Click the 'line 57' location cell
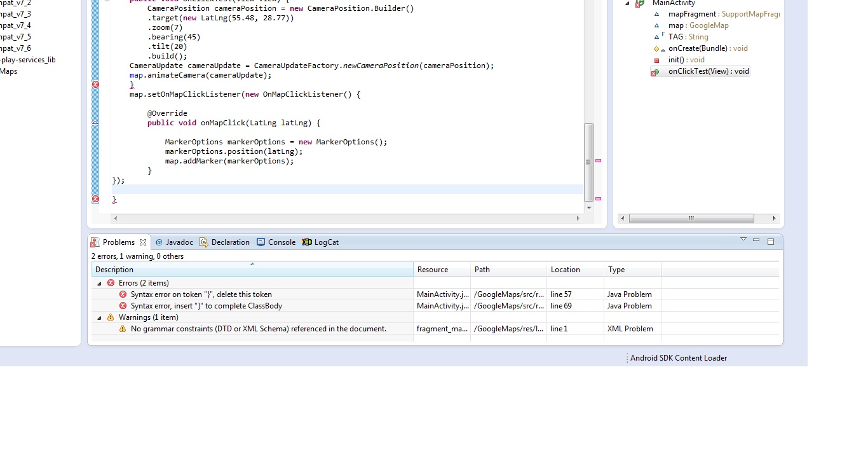Viewport: 868px width, 463px height. click(x=561, y=294)
